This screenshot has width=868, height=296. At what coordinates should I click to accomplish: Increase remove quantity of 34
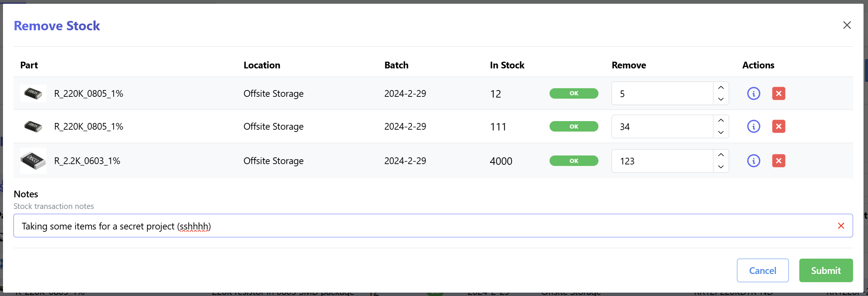pyautogui.click(x=721, y=120)
